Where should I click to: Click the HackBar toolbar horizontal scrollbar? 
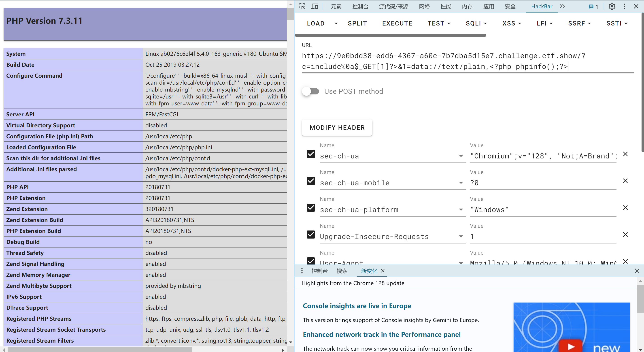pyautogui.click(x=391, y=35)
